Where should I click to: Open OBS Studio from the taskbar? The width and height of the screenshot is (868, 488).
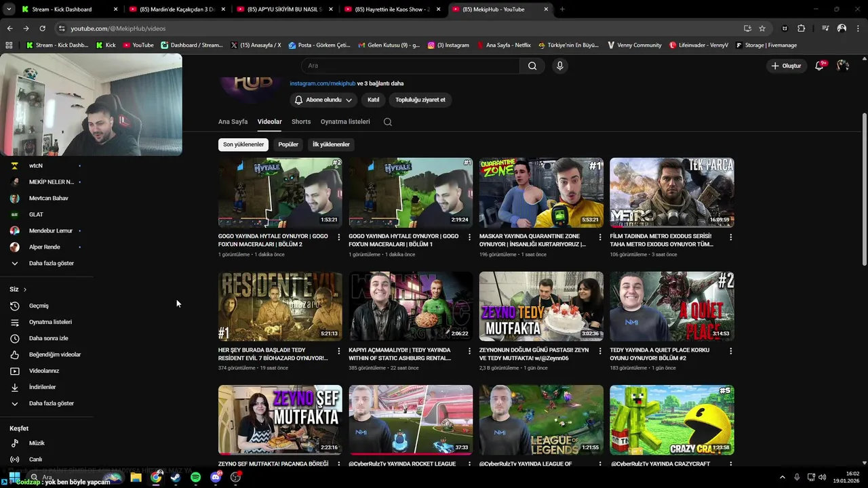(235, 477)
